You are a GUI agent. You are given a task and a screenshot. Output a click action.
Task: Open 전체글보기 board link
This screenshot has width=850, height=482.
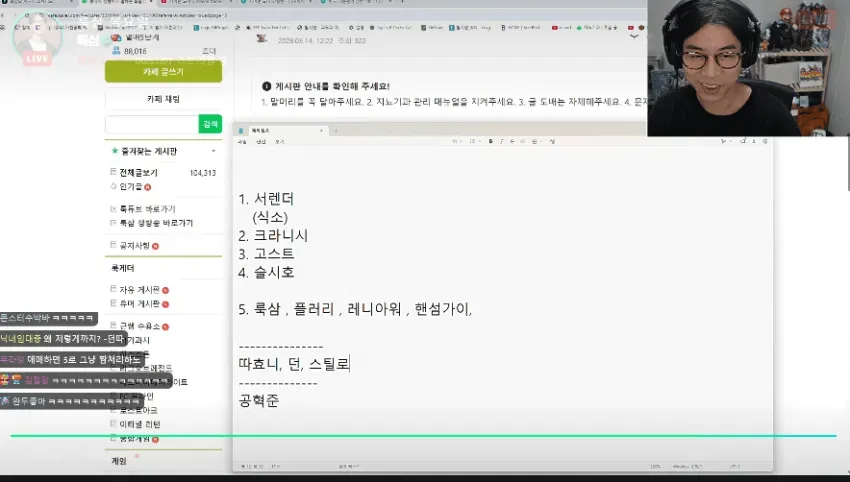pos(138,172)
